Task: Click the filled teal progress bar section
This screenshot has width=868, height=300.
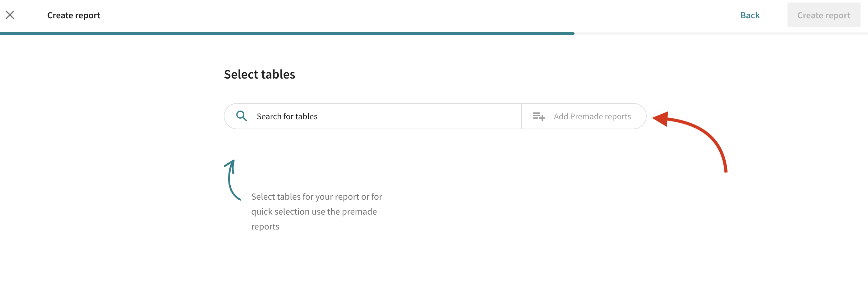Action: [x=286, y=33]
